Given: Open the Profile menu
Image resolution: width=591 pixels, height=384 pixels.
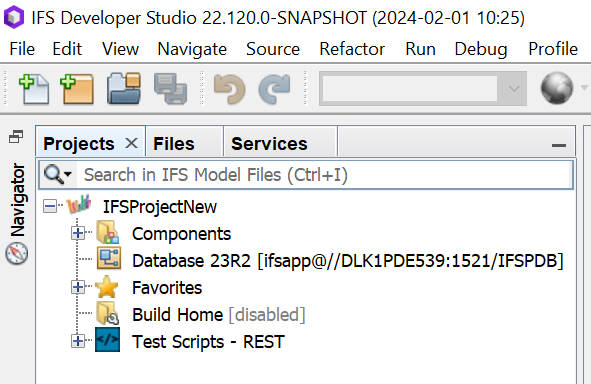Looking at the screenshot, I should (x=553, y=49).
